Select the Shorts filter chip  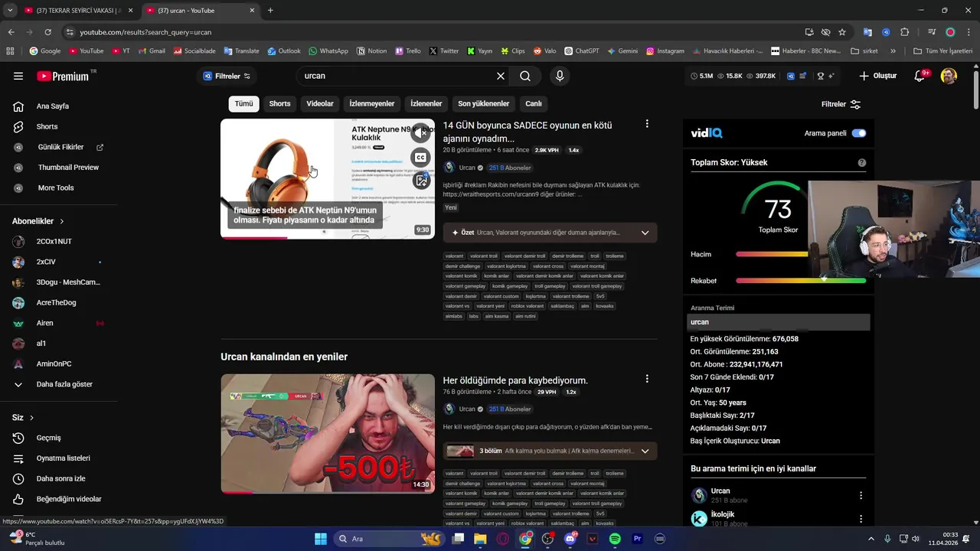[279, 103]
